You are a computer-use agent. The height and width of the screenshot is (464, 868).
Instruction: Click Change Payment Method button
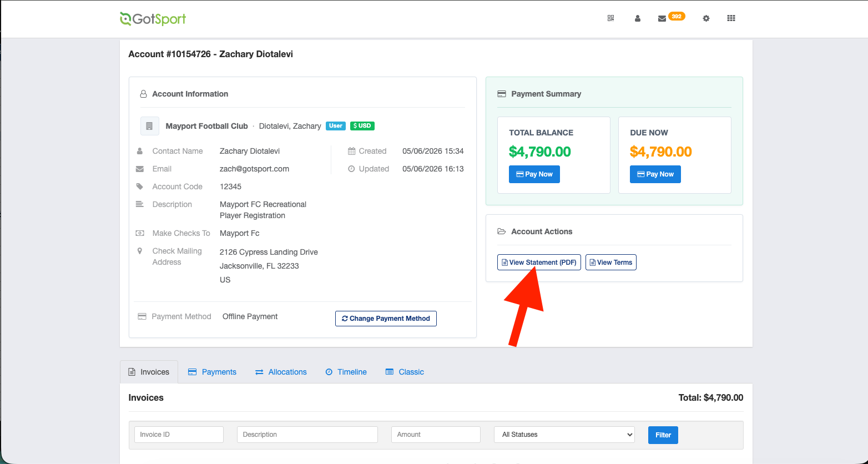tap(386, 319)
